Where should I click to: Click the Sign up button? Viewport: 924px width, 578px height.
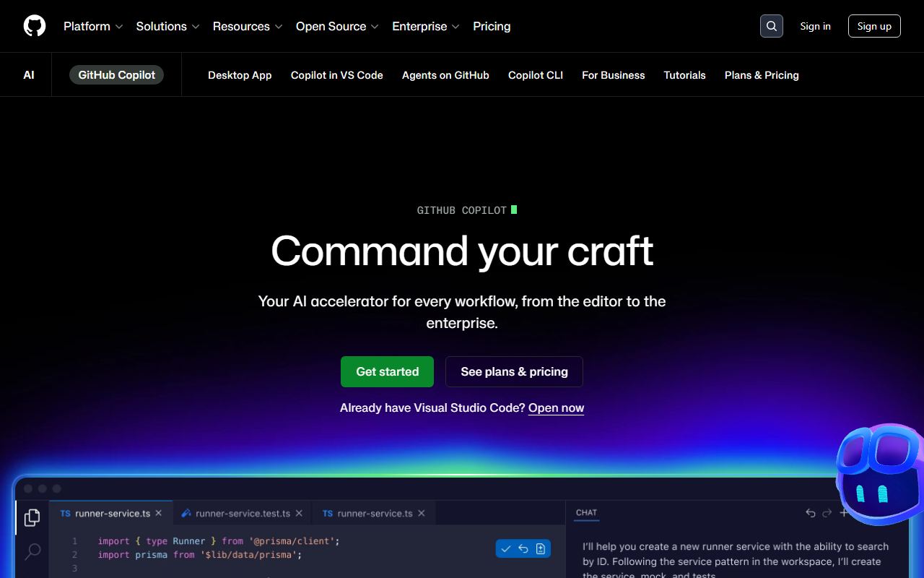point(874,26)
